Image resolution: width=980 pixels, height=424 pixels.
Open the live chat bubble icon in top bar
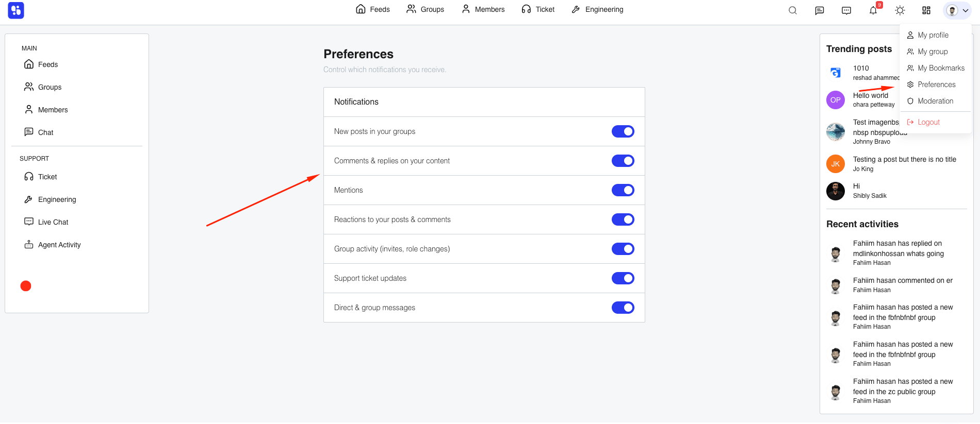click(846, 10)
